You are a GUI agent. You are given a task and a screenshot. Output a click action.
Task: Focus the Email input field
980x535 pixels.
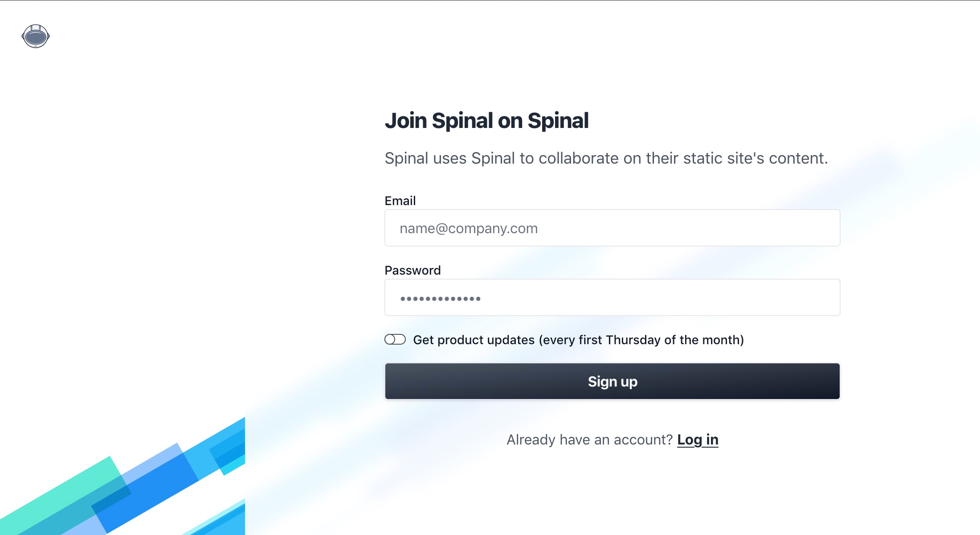pyautogui.click(x=612, y=228)
